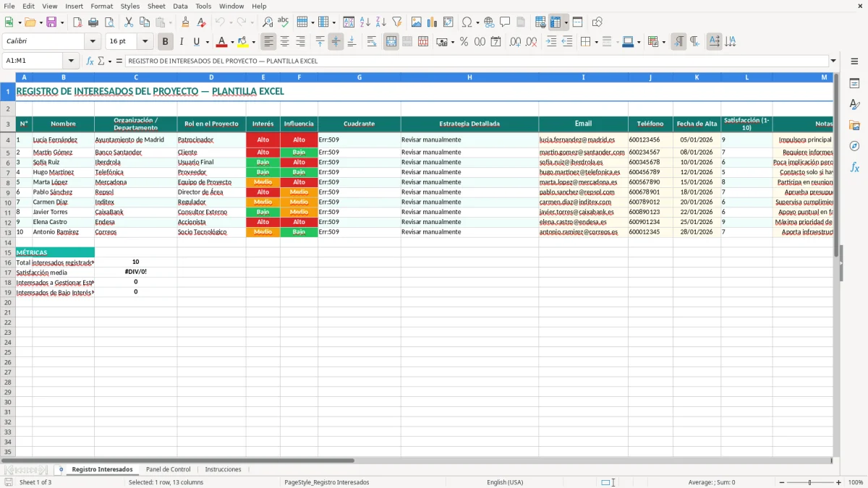
Task: Toggle Freeze Rows and Columns
Action: click(x=556, y=22)
